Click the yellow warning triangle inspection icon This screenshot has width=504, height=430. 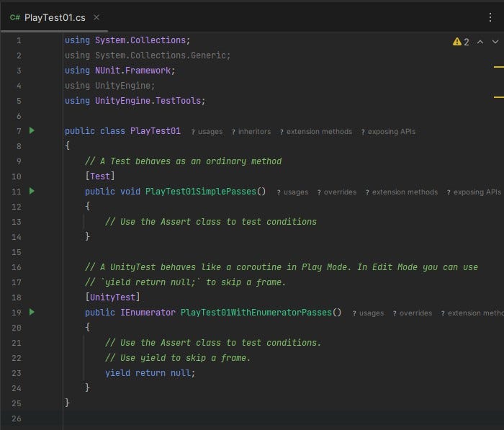coord(456,42)
